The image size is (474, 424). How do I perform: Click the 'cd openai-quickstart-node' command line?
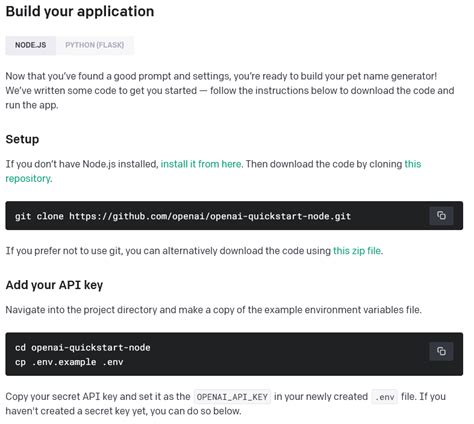coord(83,347)
